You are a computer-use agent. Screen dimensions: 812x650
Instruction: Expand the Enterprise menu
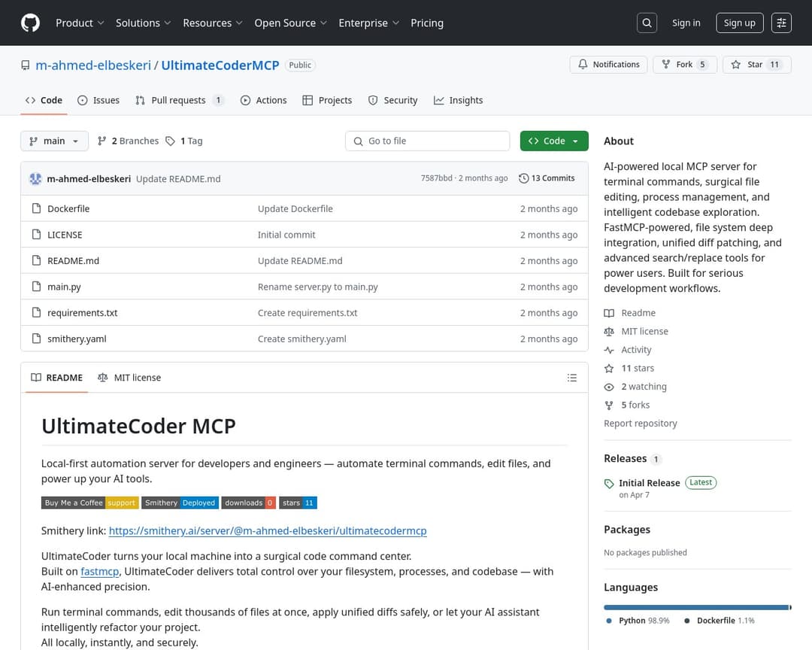click(x=368, y=23)
